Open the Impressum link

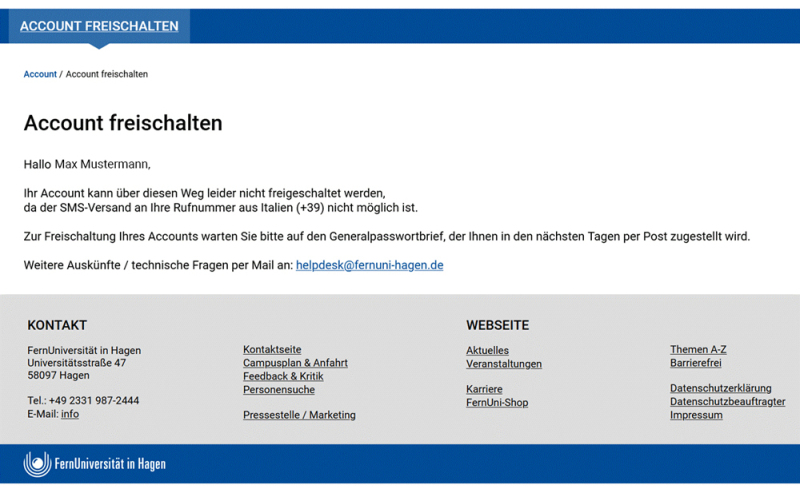[x=696, y=415]
